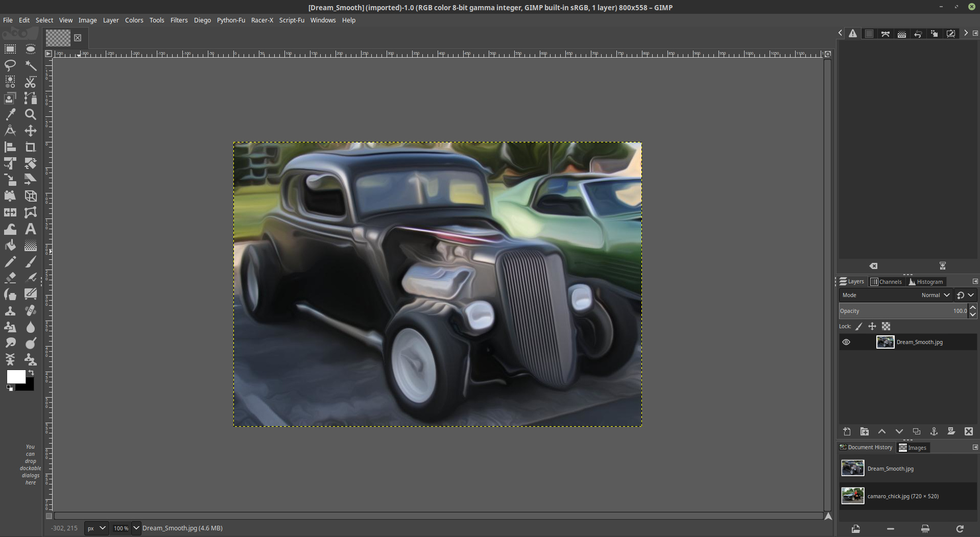Swap foreground and background colors
The image size is (980, 537).
pyautogui.click(x=31, y=373)
